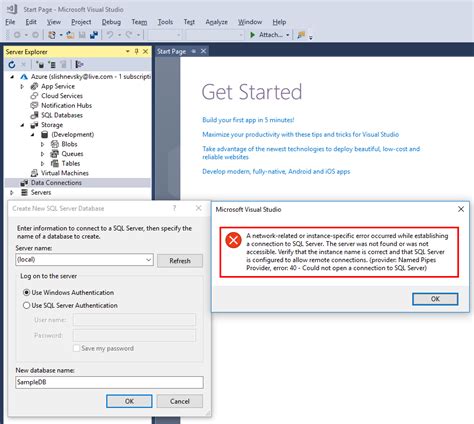Click the flag icon in Server Explorer toolbar
The image size is (474, 424).
point(79,64)
